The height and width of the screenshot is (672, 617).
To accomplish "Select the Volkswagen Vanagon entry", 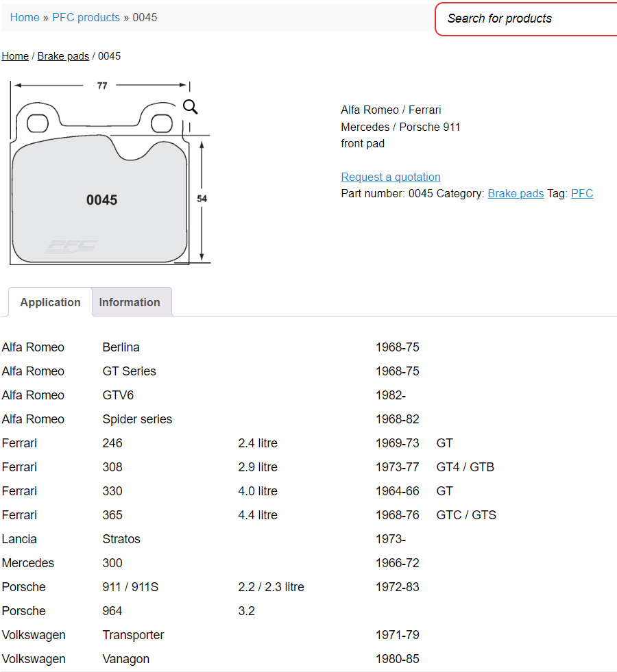I will 125,659.
